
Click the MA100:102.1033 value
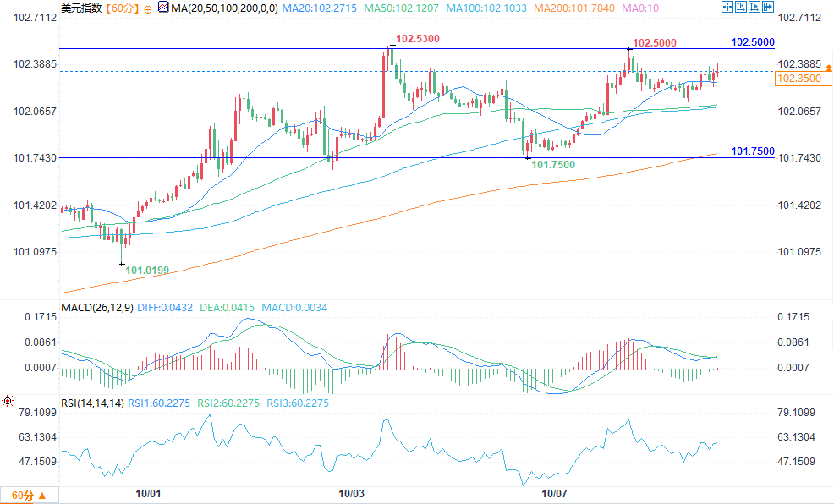click(x=486, y=8)
